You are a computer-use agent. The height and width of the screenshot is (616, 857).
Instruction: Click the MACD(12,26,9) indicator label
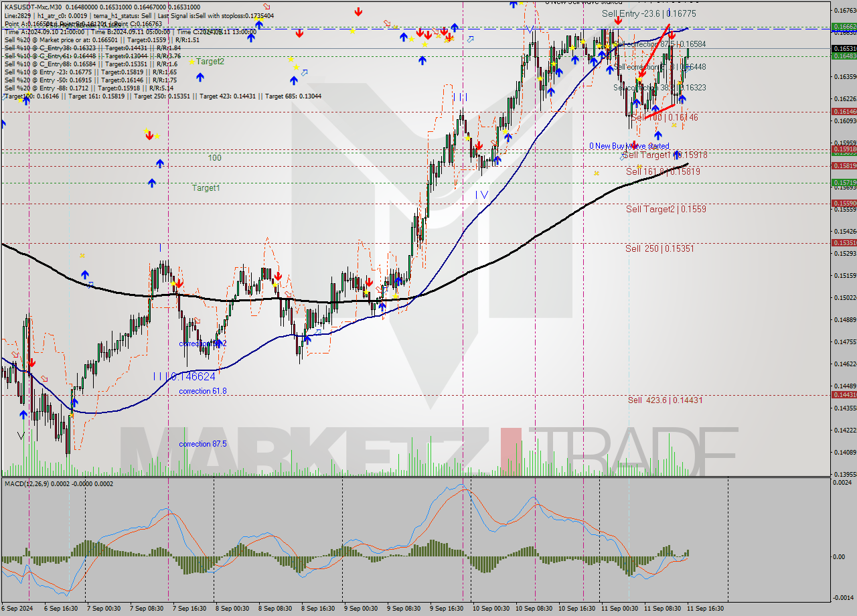(x=59, y=483)
